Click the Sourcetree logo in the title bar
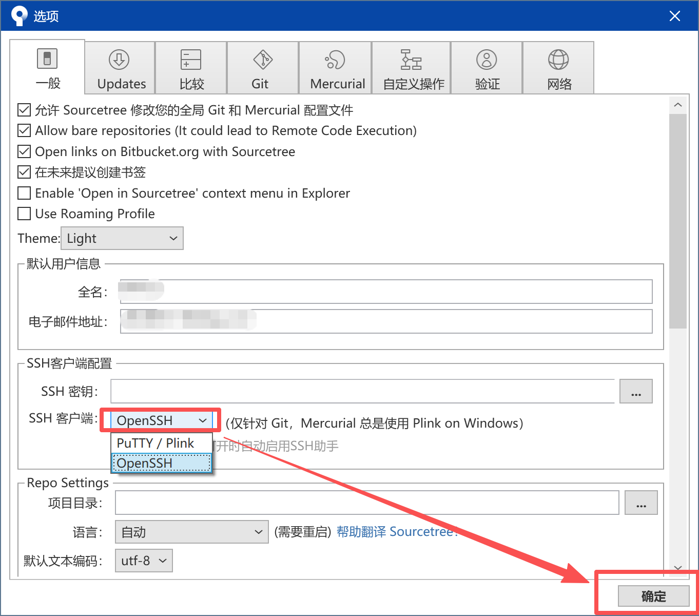This screenshot has width=699, height=616. [x=19, y=15]
